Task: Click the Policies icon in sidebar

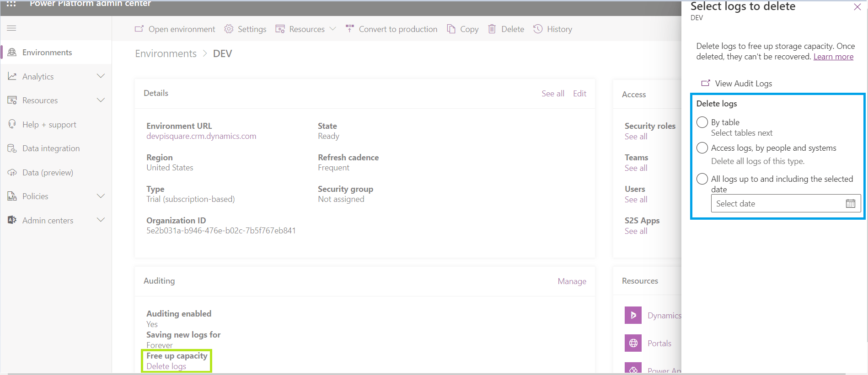Action: coord(12,196)
